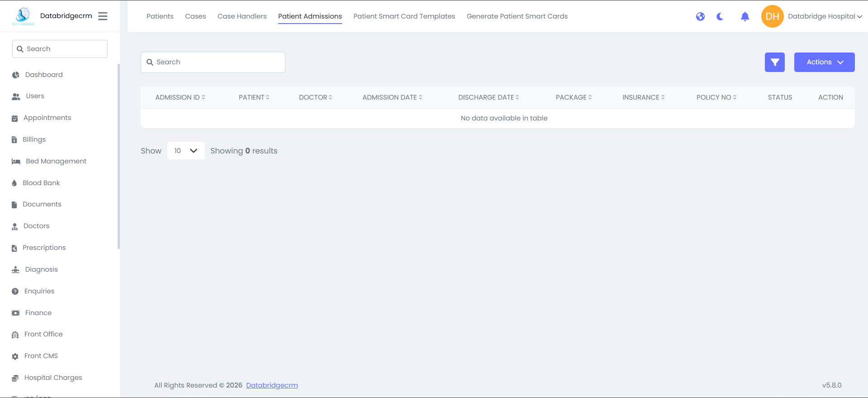
Task: Click the Bed Management bed icon
Action: coord(16,162)
